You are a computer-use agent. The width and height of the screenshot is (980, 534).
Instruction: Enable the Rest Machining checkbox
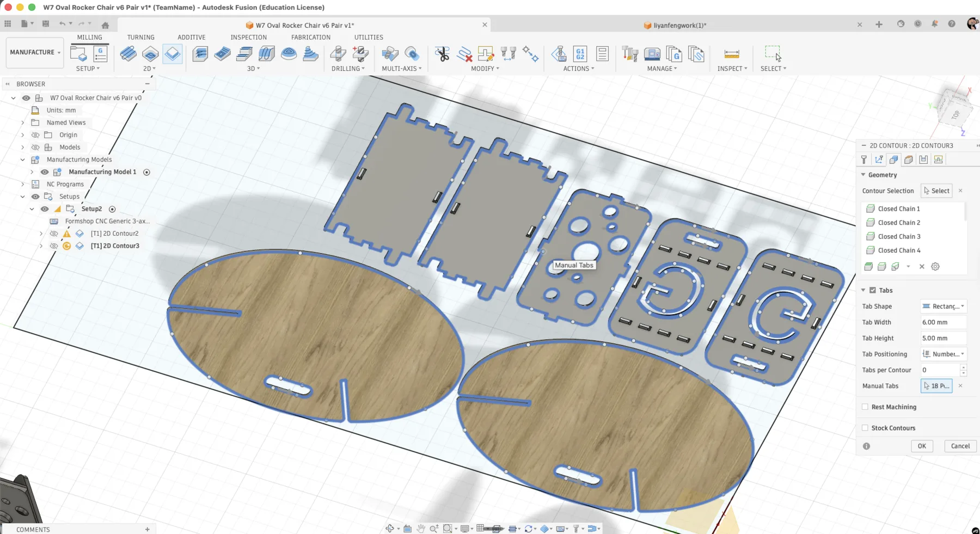[x=865, y=407]
